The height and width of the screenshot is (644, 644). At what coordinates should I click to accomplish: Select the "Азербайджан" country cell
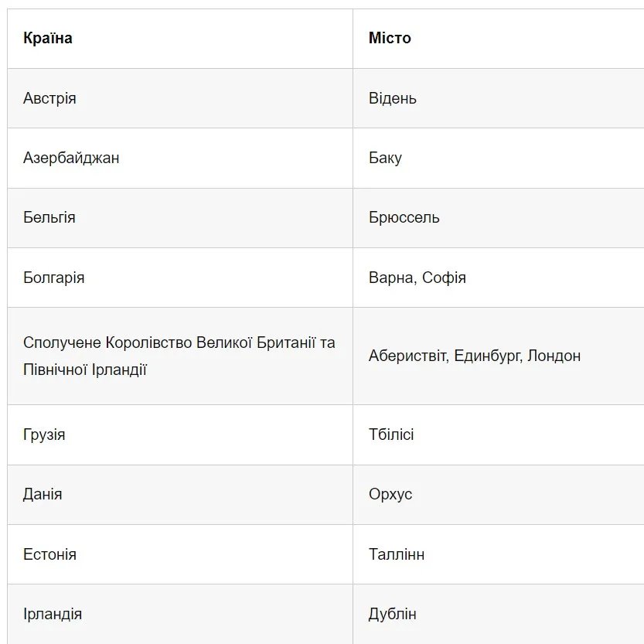coord(71,158)
